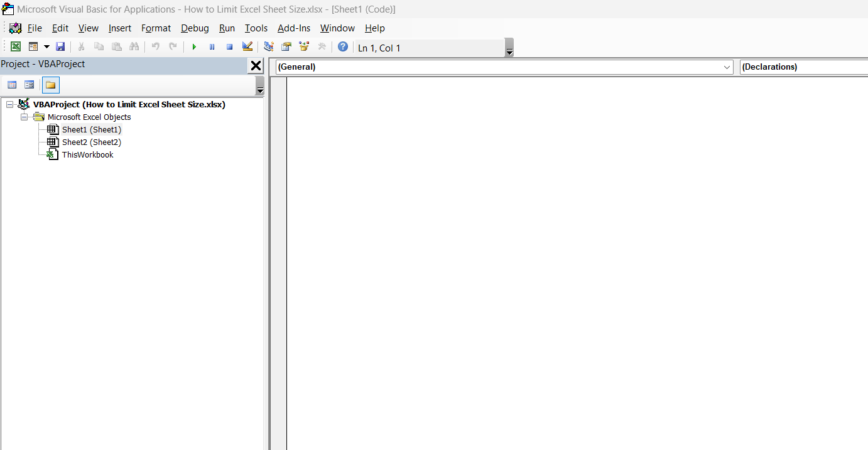Toggle Design Mode icon
Image resolution: width=868 pixels, height=450 pixels.
click(247, 47)
